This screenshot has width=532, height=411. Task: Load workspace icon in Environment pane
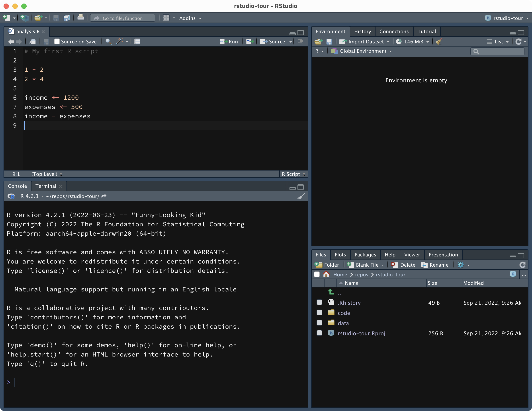tap(319, 42)
